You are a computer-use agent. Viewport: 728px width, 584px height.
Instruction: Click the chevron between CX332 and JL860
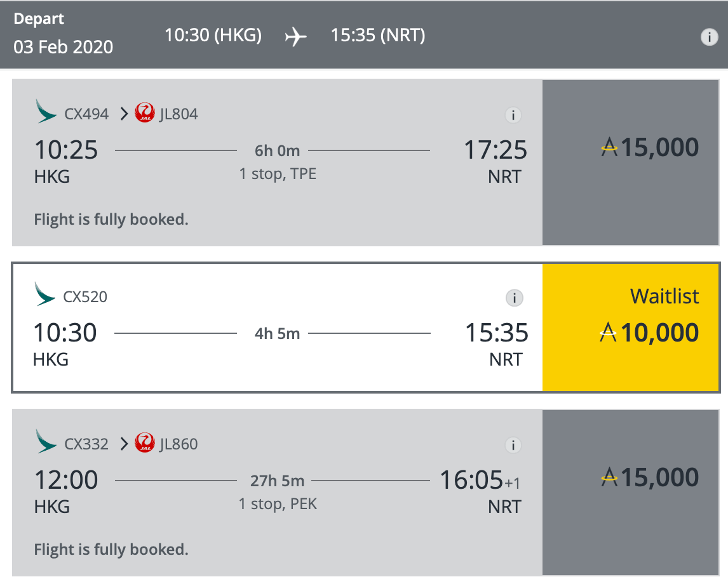[x=123, y=444]
